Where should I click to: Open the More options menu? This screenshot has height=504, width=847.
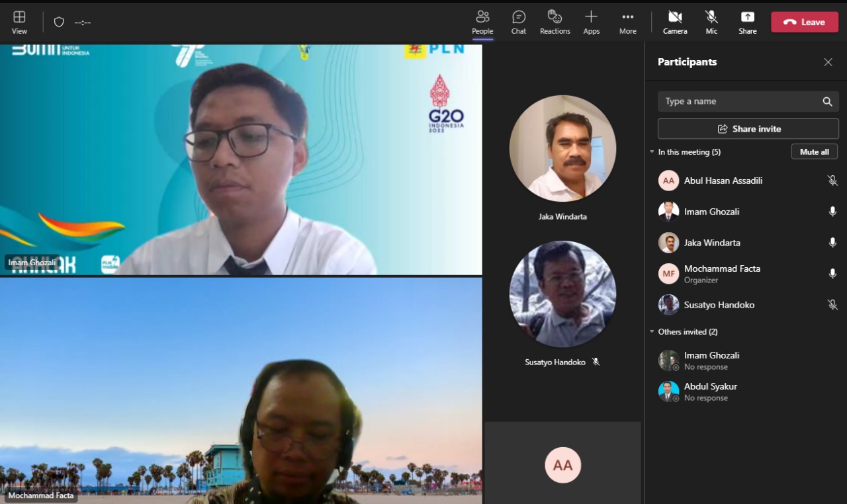627,22
